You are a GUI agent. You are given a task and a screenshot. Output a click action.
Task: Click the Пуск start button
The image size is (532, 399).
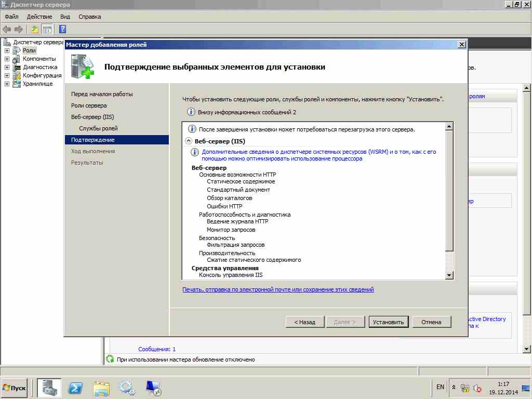click(14, 388)
